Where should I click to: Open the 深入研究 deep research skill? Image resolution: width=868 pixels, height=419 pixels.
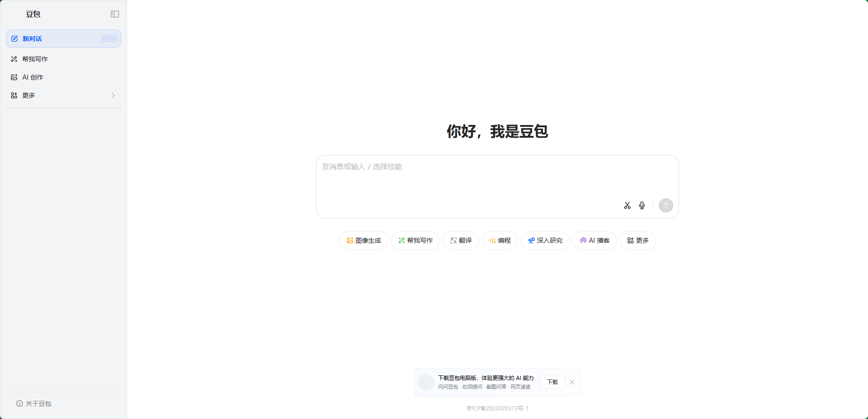click(x=545, y=240)
